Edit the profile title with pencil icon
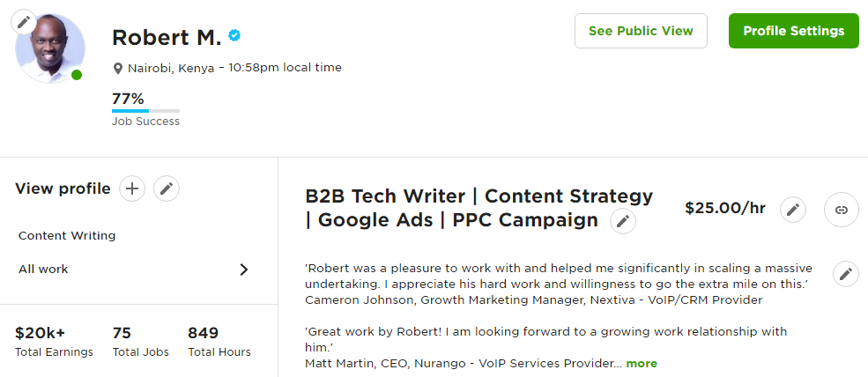 (x=623, y=221)
